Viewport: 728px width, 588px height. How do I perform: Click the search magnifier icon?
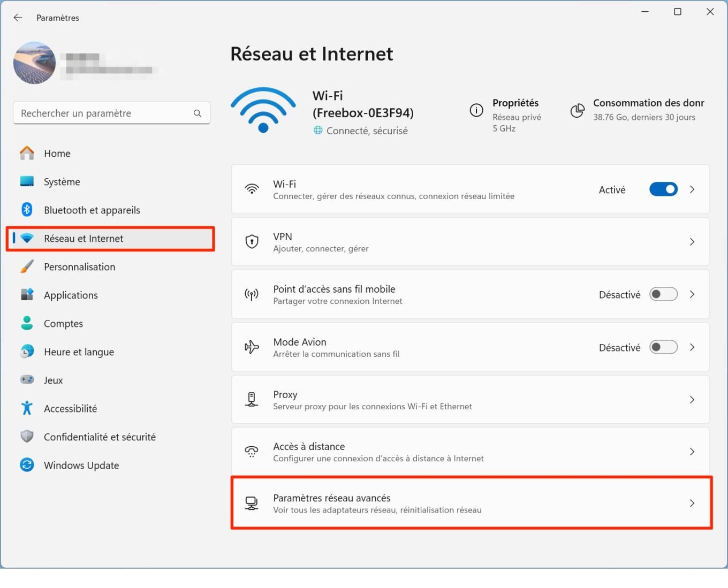tap(198, 113)
